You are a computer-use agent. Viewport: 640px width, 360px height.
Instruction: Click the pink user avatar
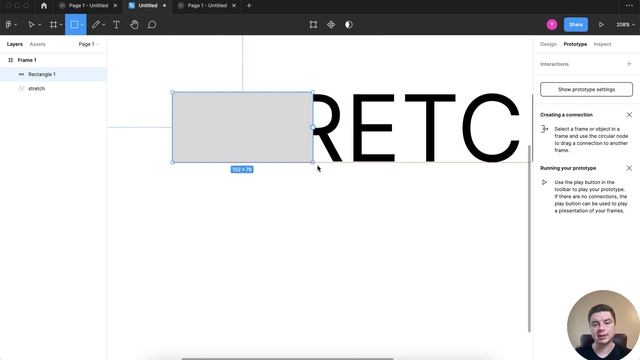coord(552,24)
